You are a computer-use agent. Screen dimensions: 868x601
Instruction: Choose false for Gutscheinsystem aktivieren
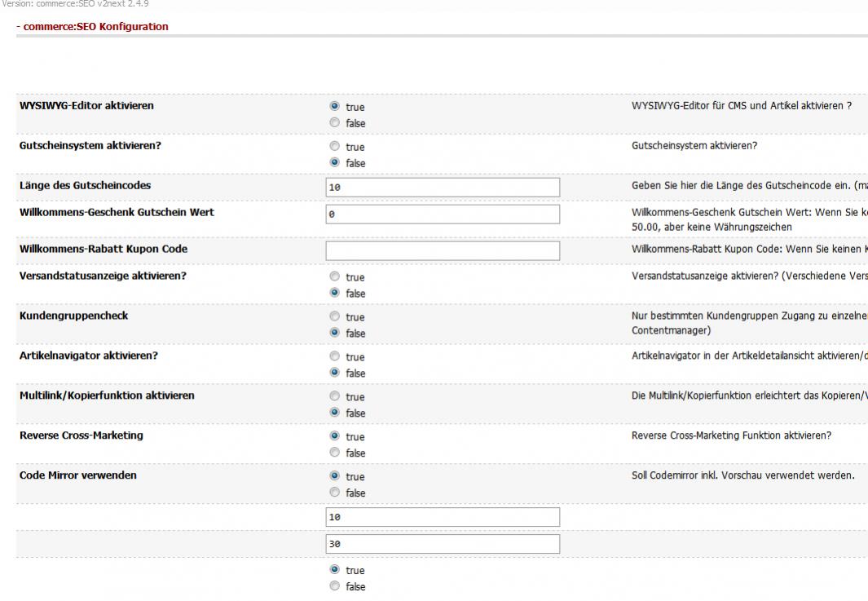tap(334, 163)
